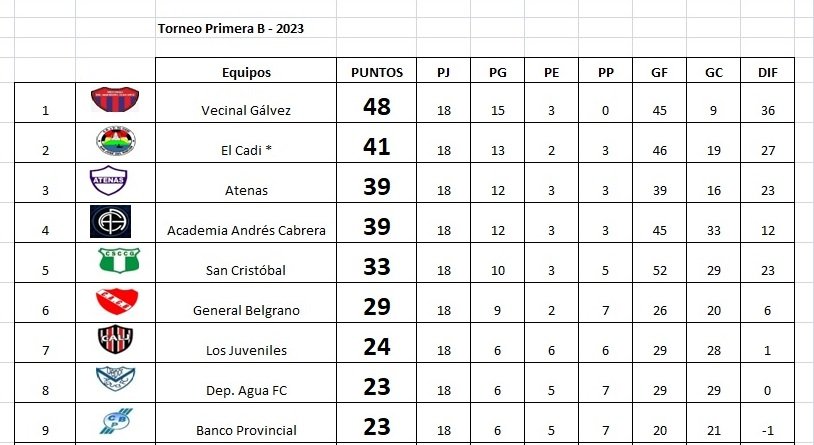Click General Belgrano's 29 points cell
This screenshot has width=814, height=445.
377,307
